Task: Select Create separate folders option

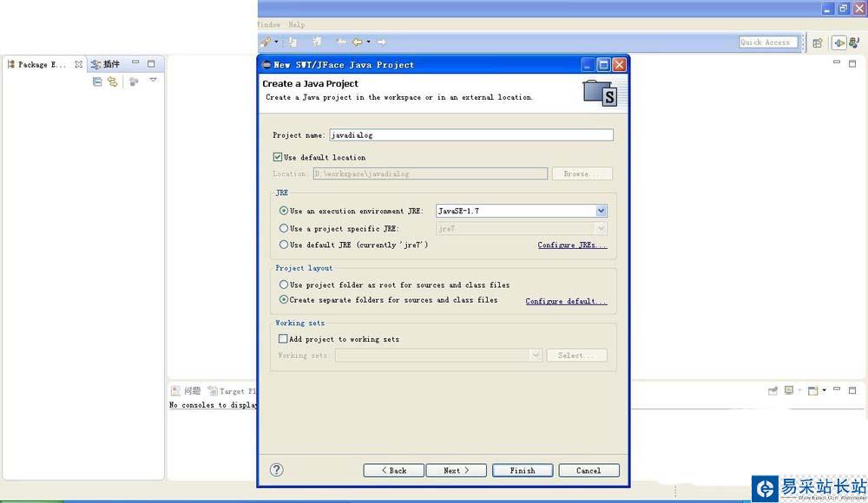Action: click(x=284, y=299)
